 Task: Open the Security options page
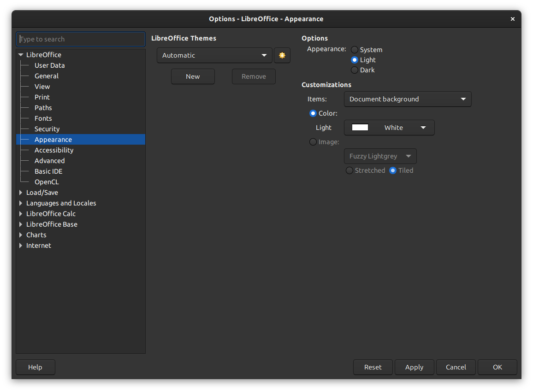pyautogui.click(x=47, y=129)
